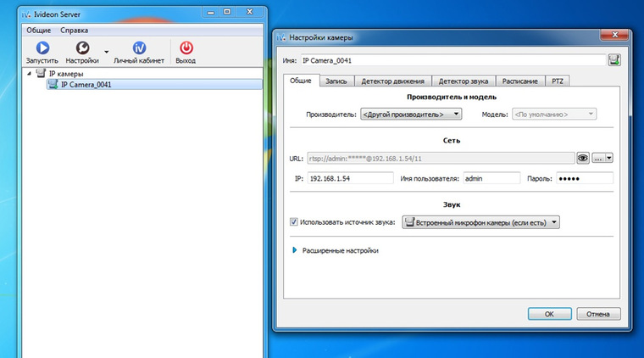Open the Производитель dropdown
Screen dimensions: 644x358
pos(410,114)
